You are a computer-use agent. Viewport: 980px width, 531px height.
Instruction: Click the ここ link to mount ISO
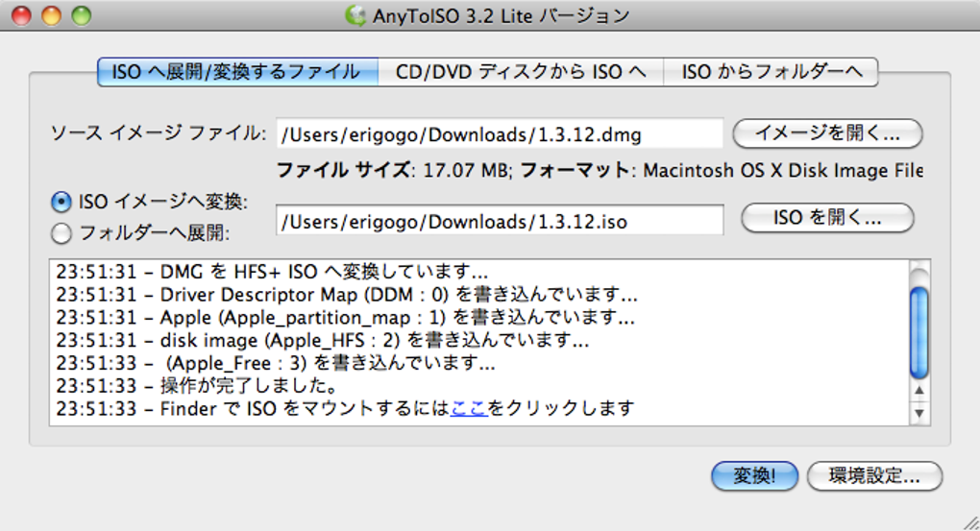pos(469,408)
